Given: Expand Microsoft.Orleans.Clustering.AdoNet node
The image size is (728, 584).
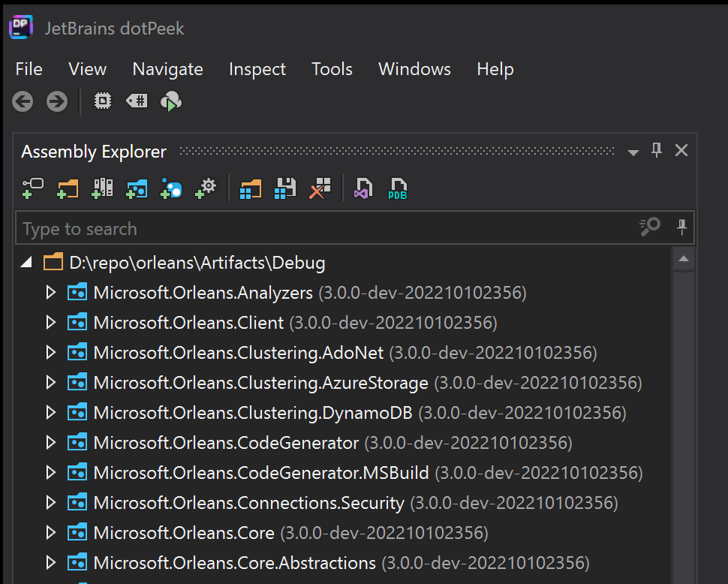Looking at the screenshot, I should (51, 353).
